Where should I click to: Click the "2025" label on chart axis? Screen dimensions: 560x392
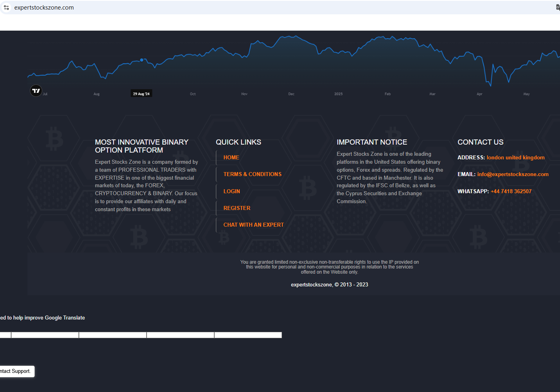pyautogui.click(x=339, y=94)
